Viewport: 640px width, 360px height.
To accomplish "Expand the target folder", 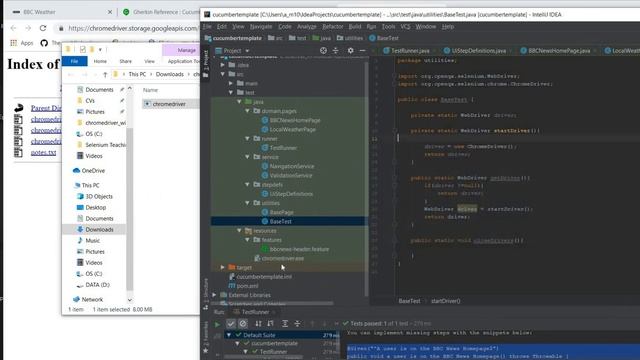I will pyautogui.click(x=223, y=267).
